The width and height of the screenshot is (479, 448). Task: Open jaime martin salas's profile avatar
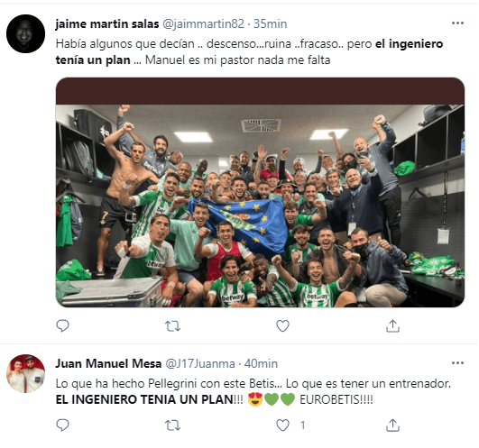pyautogui.click(x=25, y=33)
